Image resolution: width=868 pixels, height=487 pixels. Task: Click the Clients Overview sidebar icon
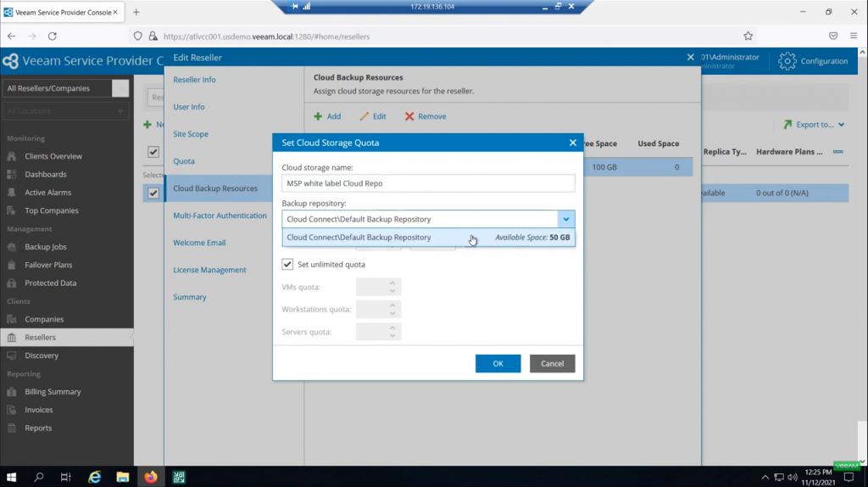[12, 156]
